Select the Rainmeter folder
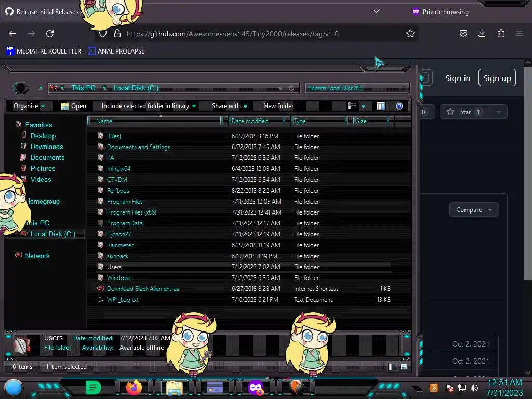The image size is (532, 399). tap(120, 245)
